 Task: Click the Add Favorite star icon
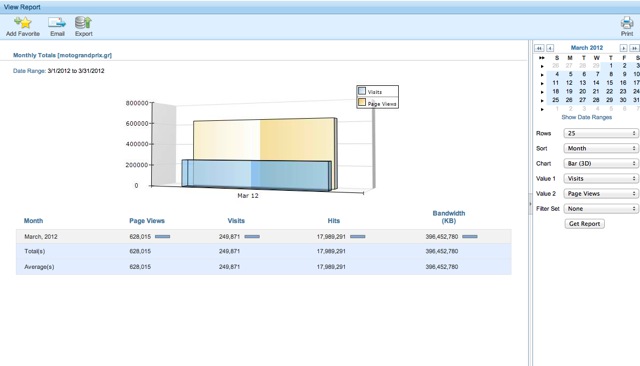(x=22, y=22)
